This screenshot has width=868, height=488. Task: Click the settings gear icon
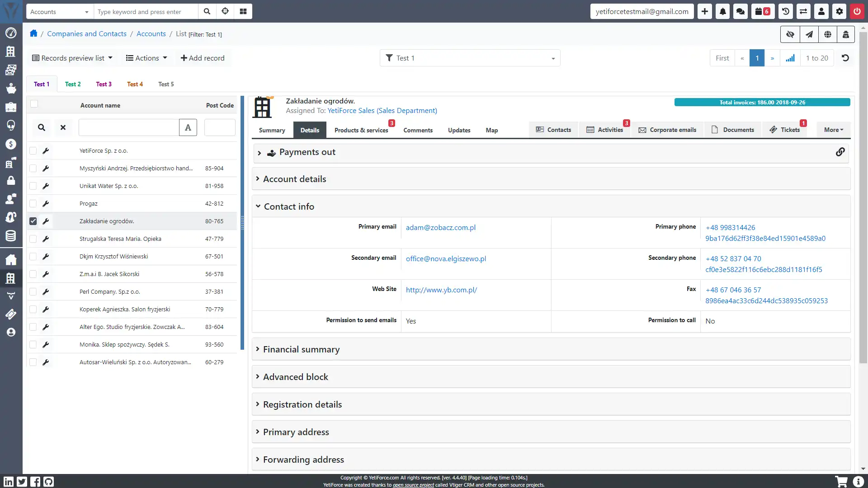[x=840, y=11]
